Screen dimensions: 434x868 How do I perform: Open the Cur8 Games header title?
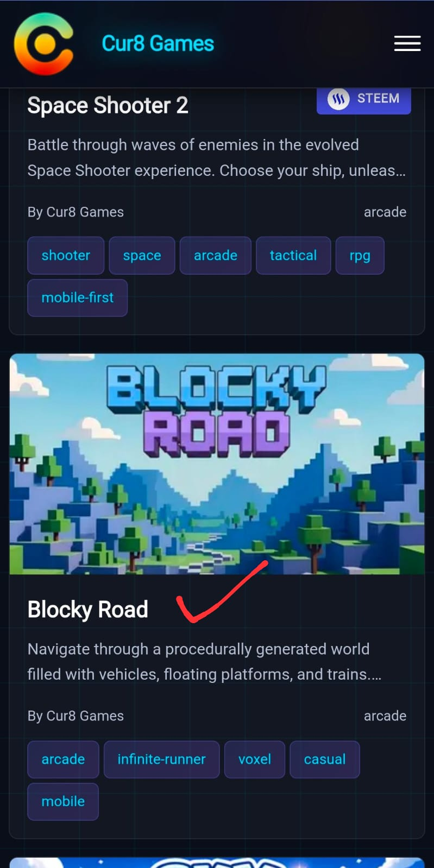[158, 43]
